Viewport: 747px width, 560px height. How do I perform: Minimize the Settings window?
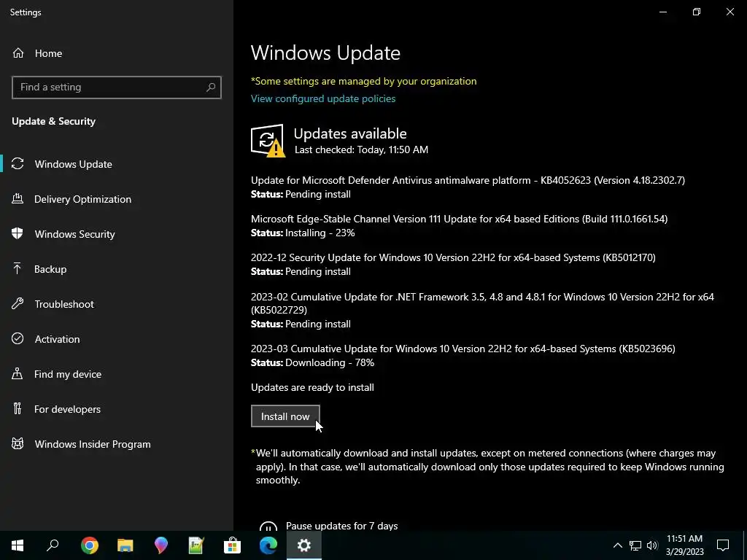pyautogui.click(x=662, y=12)
